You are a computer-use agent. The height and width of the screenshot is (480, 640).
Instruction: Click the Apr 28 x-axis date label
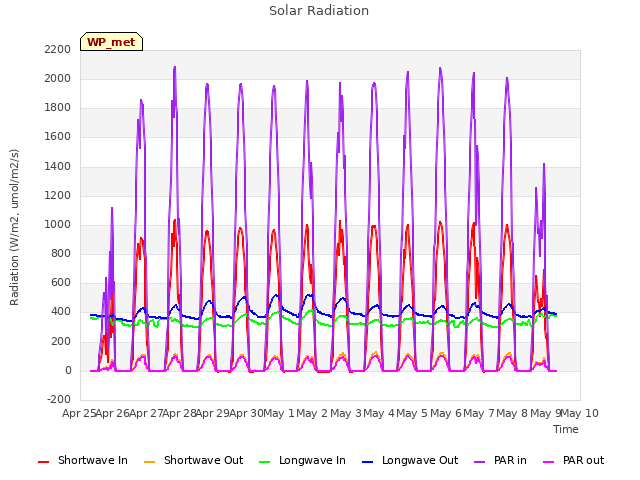[x=180, y=413]
